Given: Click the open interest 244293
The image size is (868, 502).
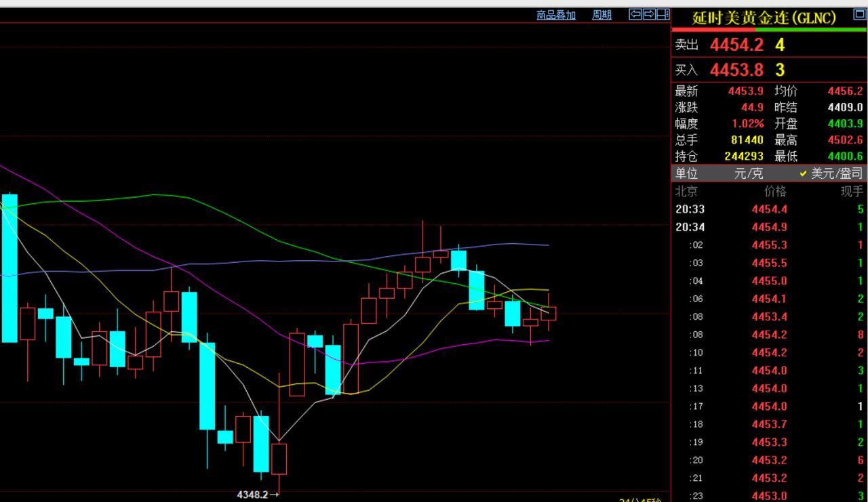Looking at the screenshot, I should click(x=745, y=156).
